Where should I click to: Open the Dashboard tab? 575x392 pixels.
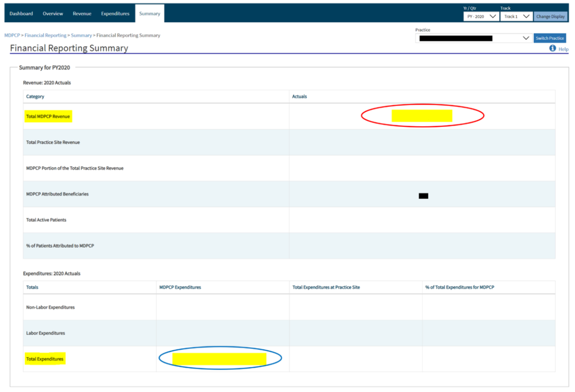pyautogui.click(x=21, y=13)
